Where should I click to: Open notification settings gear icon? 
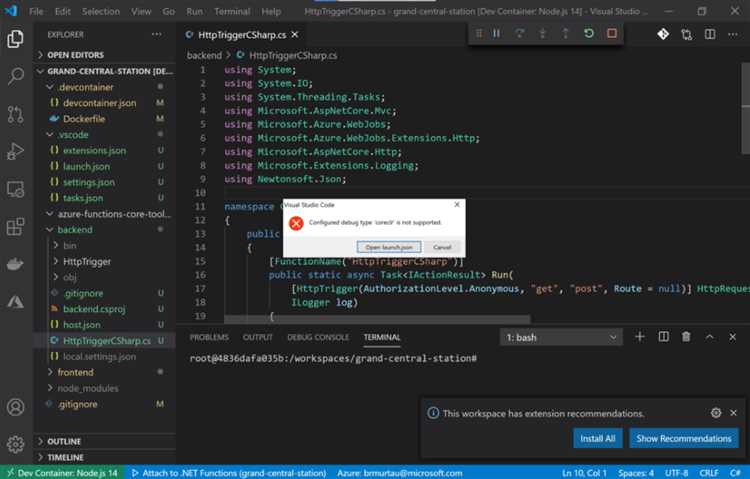716,412
